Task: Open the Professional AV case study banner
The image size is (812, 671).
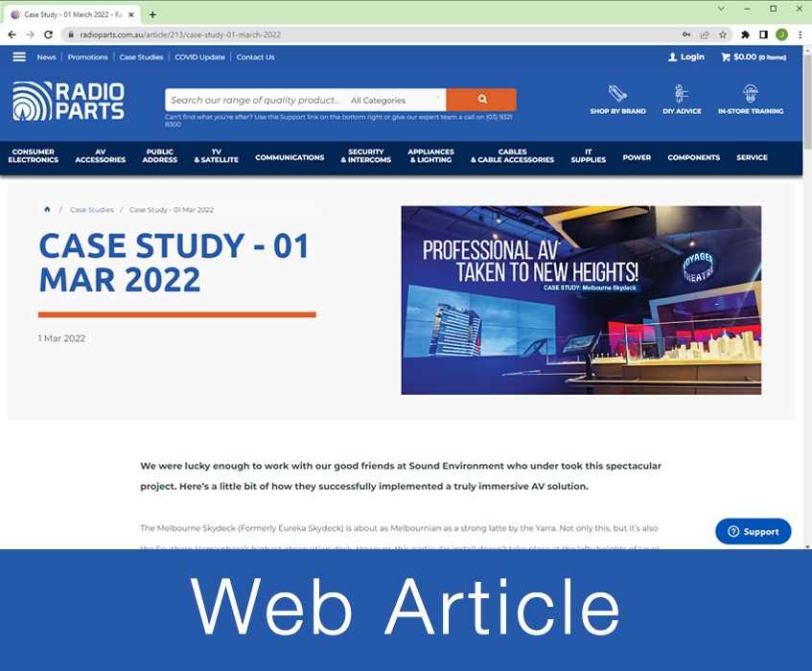Action: pos(581,300)
